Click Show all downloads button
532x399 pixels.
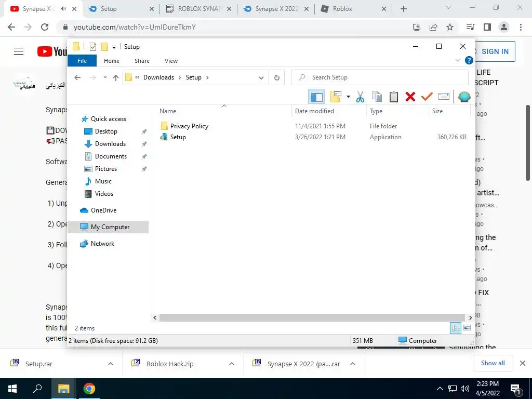[x=493, y=363]
